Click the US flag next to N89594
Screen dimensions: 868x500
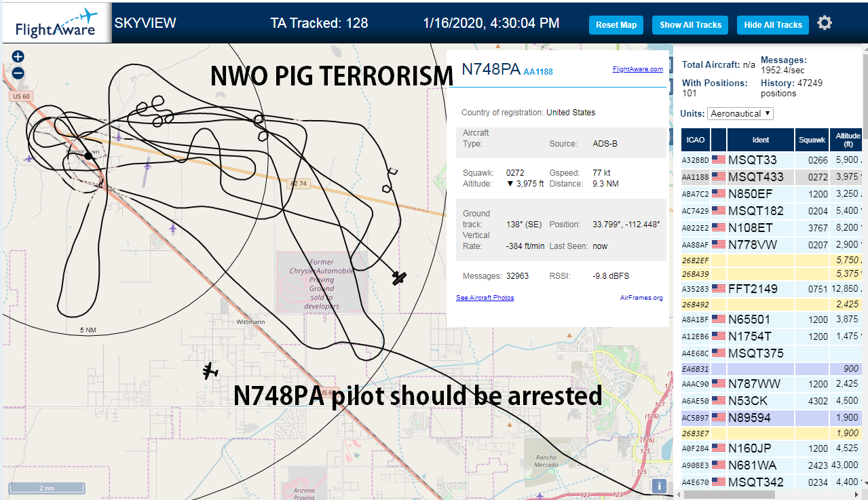718,418
